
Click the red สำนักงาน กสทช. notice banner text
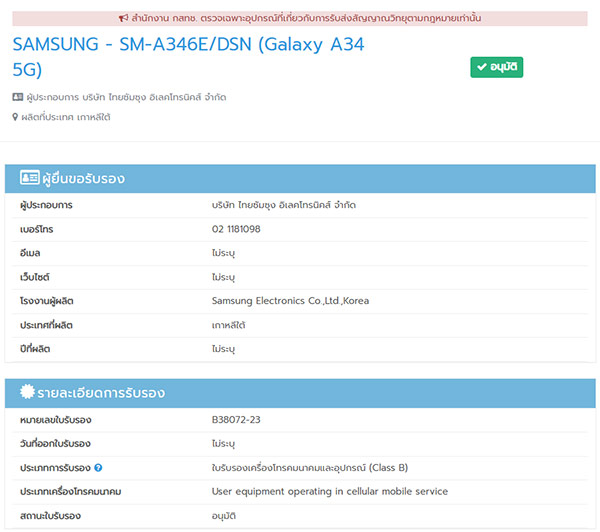306,18
